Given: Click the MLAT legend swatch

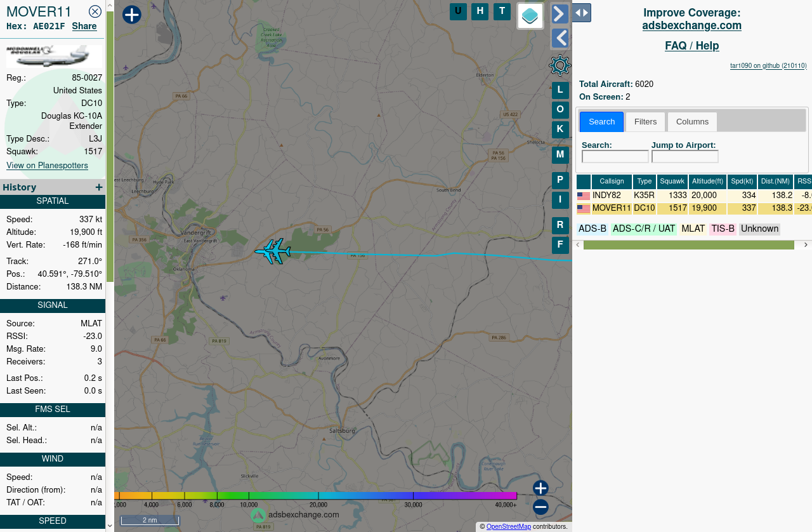Looking at the screenshot, I should coord(693,229).
